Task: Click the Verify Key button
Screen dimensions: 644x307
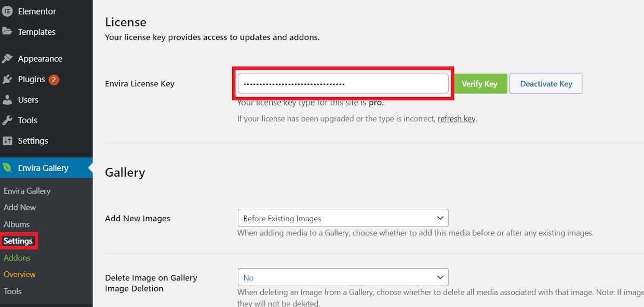Action: [480, 83]
